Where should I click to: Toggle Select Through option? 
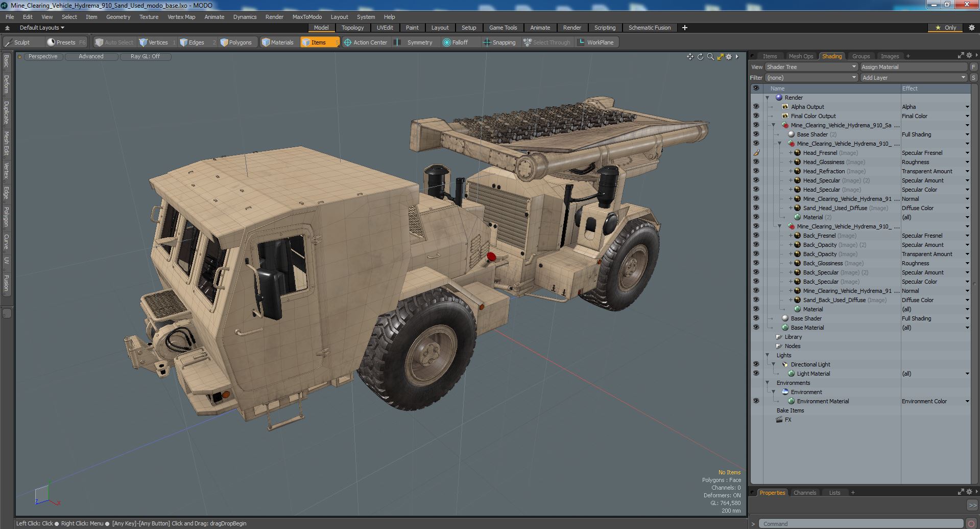tap(547, 42)
